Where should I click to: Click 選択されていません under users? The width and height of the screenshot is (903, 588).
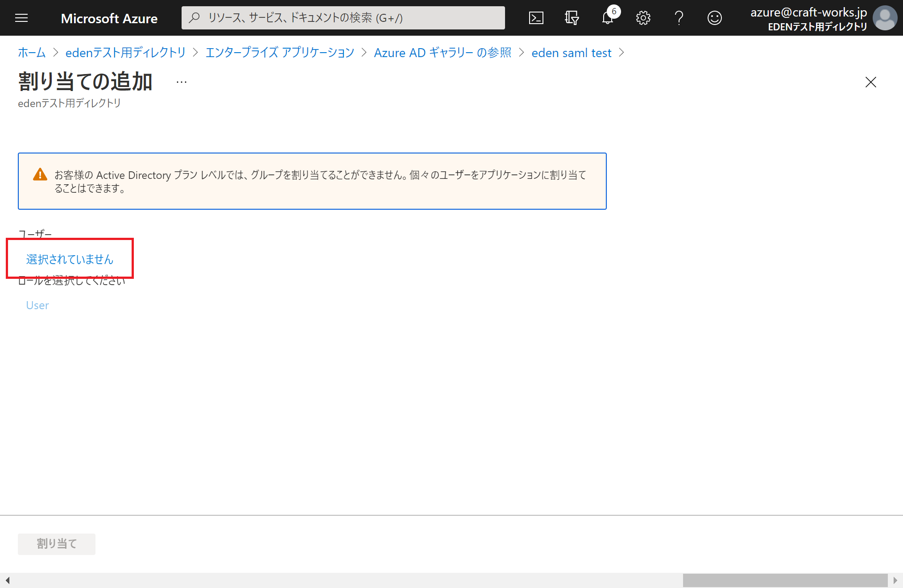click(x=70, y=259)
